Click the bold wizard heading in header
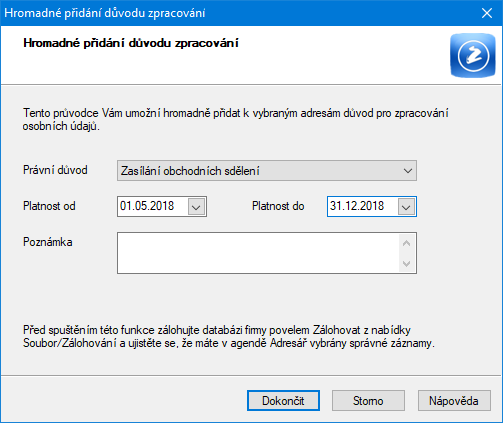 (131, 43)
